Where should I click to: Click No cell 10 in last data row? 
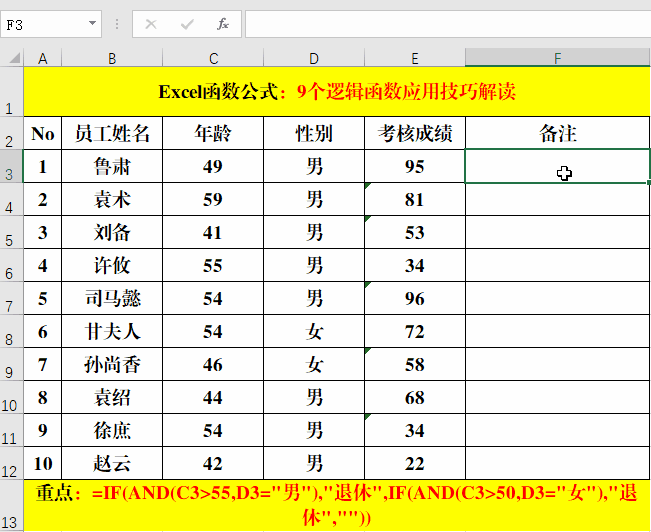tap(42, 463)
